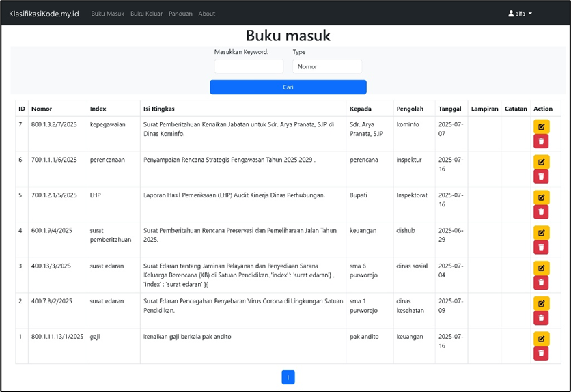Viewport: 571px width, 392px height.
Task: Expand the Type dropdown showing Nomor
Action: click(x=327, y=66)
